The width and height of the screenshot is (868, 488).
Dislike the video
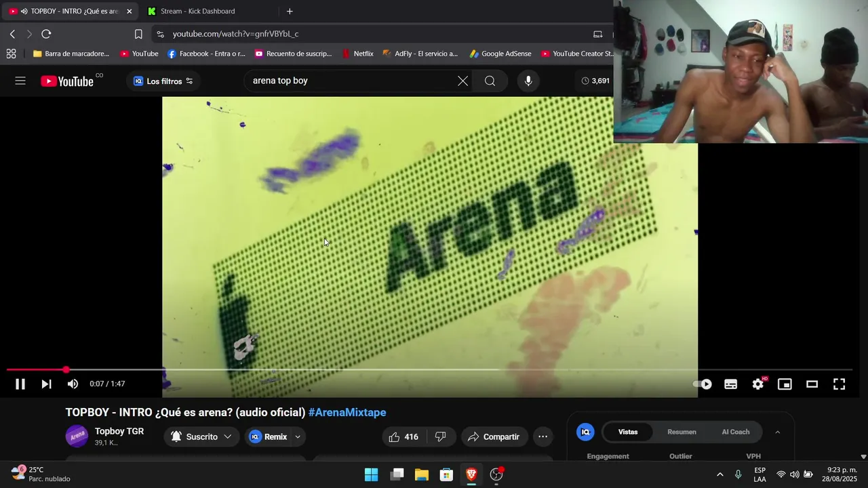pos(440,437)
